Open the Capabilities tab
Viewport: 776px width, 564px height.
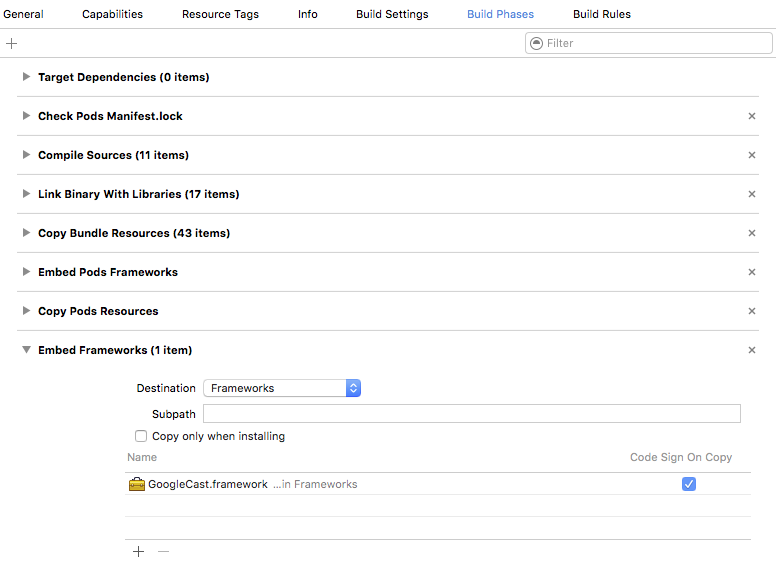[x=112, y=14]
